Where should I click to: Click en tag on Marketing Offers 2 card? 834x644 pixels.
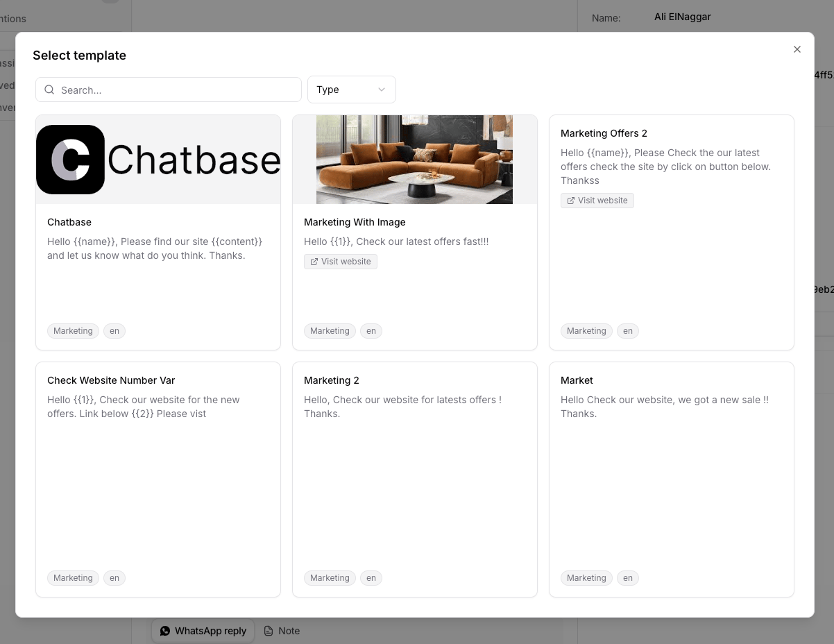pyautogui.click(x=628, y=331)
